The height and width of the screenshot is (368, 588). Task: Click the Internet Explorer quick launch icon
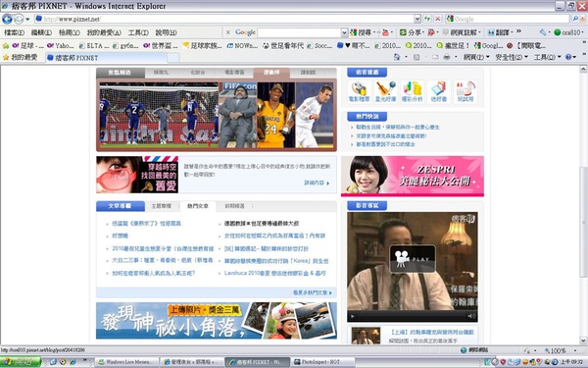pos(73,362)
